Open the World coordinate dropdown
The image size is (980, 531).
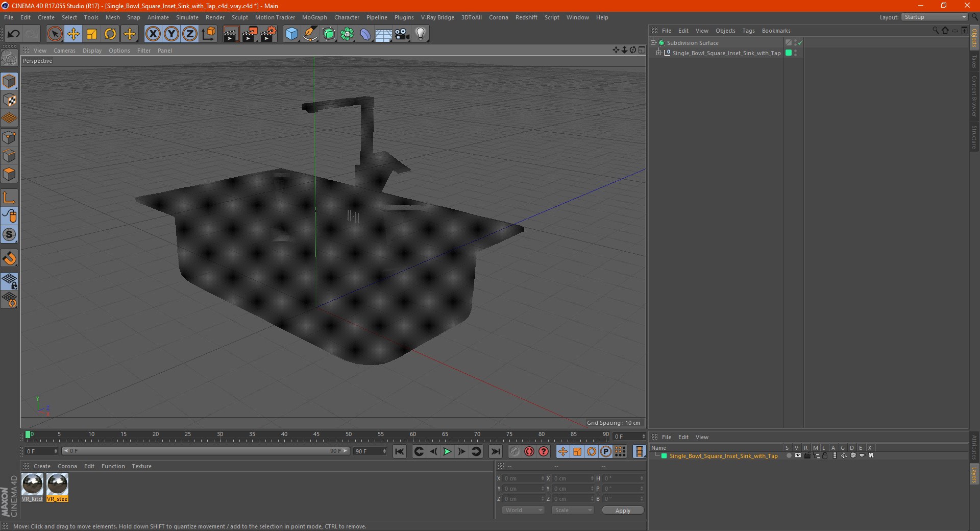523,510
